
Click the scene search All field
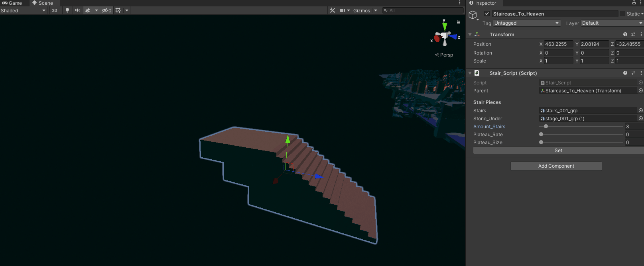[x=423, y=10]
